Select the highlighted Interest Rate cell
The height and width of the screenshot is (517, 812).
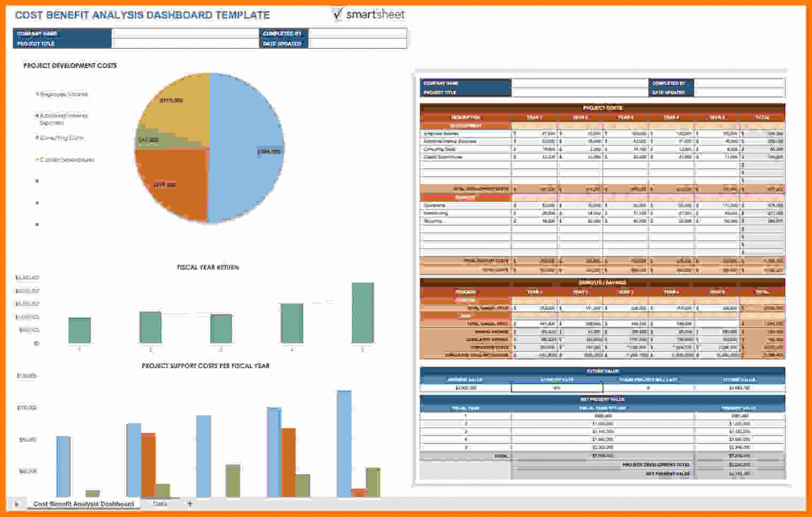click(557, 388)
